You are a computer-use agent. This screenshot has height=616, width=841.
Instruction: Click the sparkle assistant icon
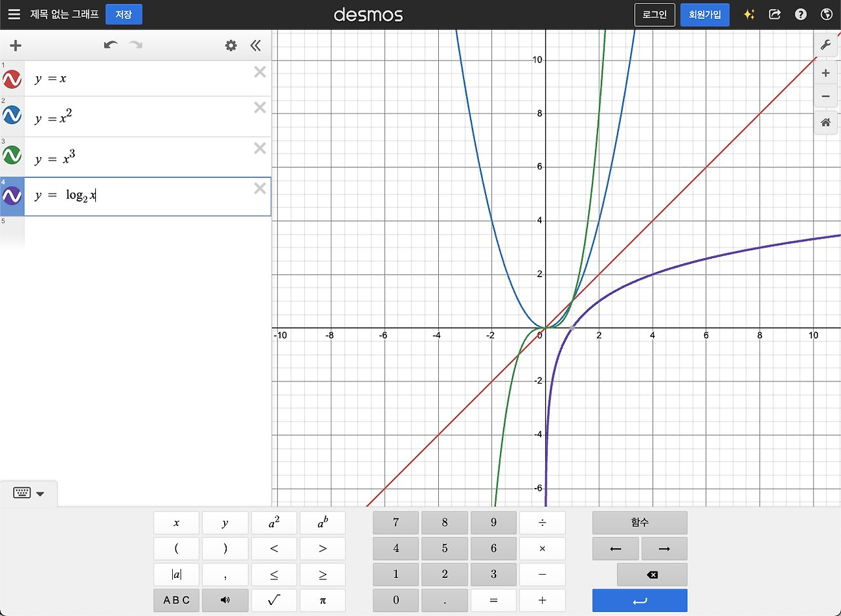(749, 14)
